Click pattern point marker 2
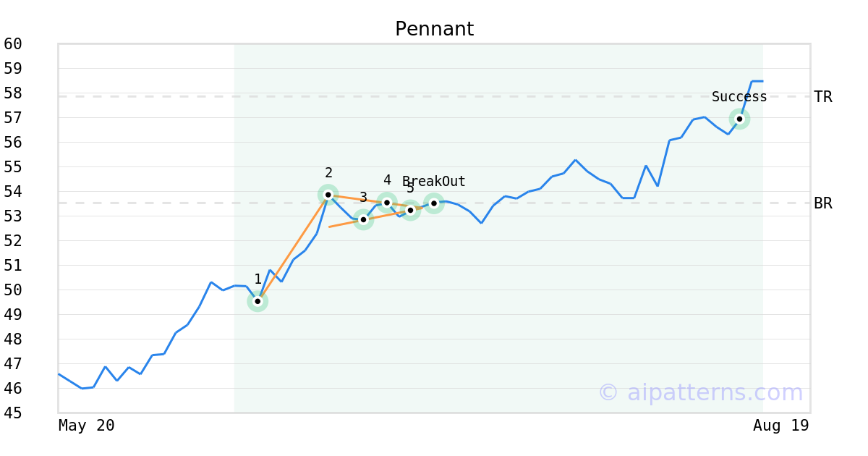The image size is (868, 456). (328, 195)
